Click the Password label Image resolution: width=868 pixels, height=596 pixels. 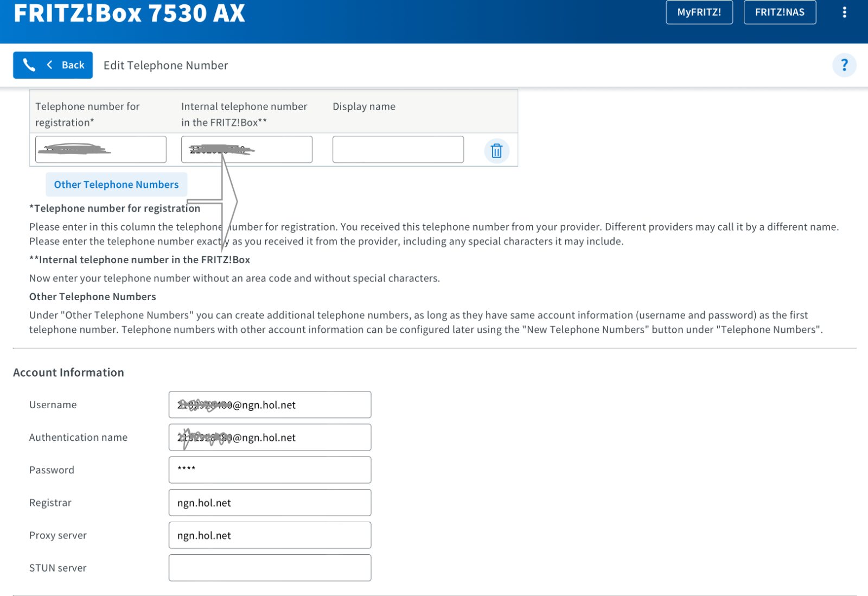pyautogui.click(x=52, y=470)
